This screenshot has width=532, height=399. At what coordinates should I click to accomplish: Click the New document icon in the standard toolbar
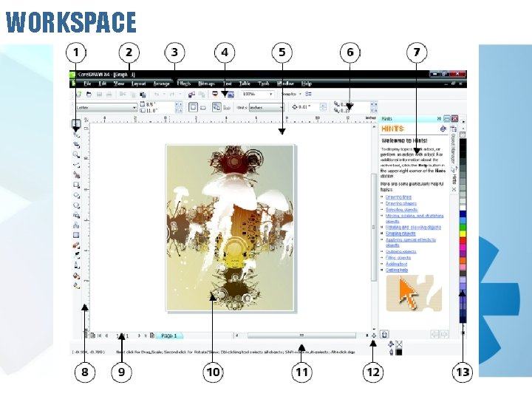pyautogui.click(x=78, y=95)
